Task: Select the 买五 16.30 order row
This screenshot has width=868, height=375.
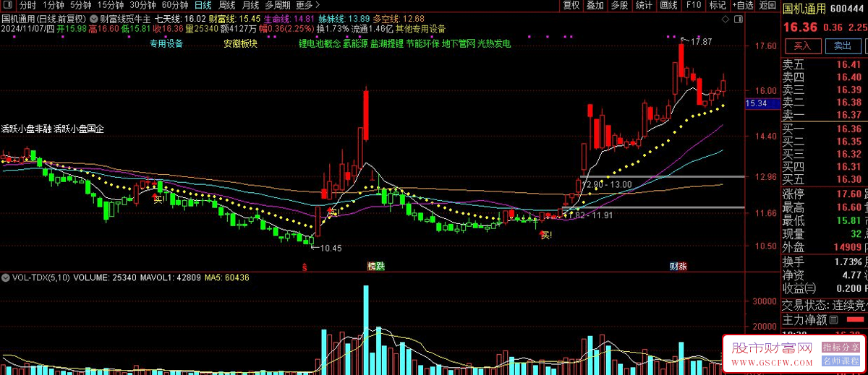Action: tap(825, 179)
